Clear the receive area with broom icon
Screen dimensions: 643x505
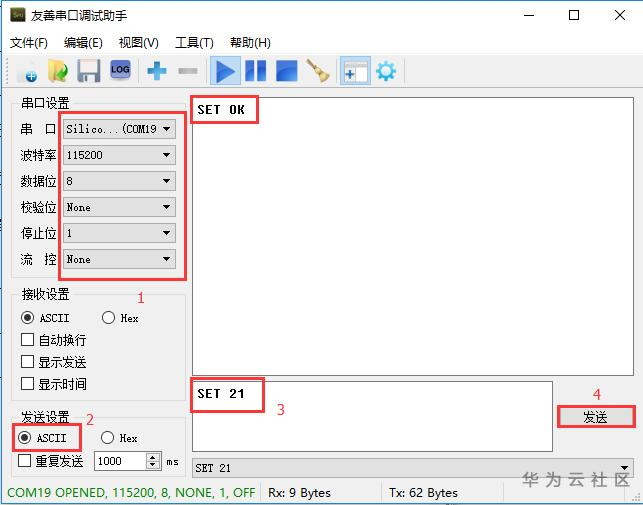tap(318, 71)
